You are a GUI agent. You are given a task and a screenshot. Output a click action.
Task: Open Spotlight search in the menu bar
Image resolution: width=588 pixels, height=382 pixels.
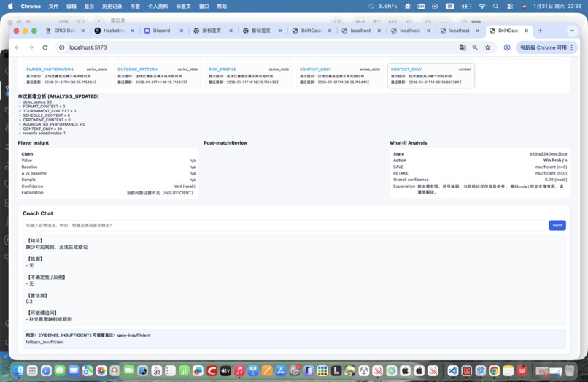pyautogui.click(x=496, y=7)
